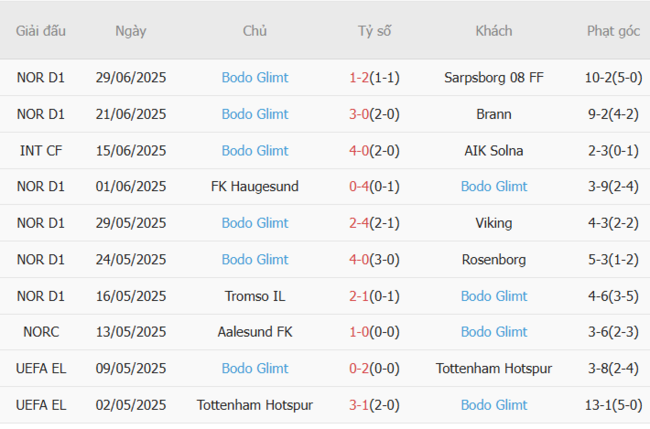Click the "Ngày" column header

(131, 31)
